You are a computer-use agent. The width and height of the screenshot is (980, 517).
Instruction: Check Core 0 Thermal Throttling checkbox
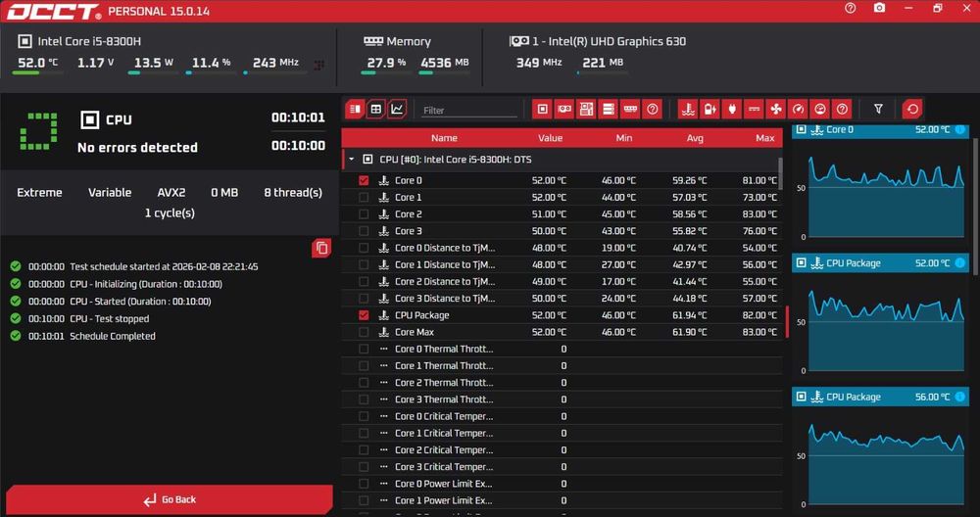coord(364,349)
